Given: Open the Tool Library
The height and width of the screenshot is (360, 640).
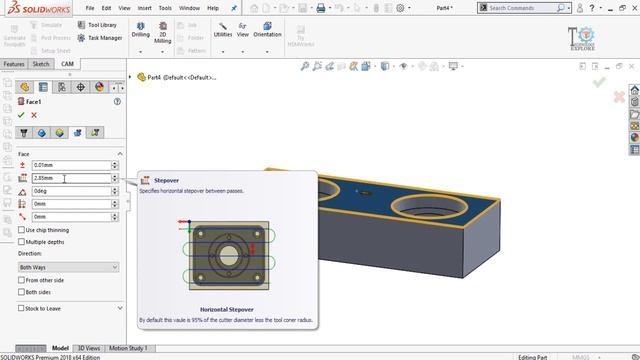Looking at the screenshot, I should click(97, 25).
